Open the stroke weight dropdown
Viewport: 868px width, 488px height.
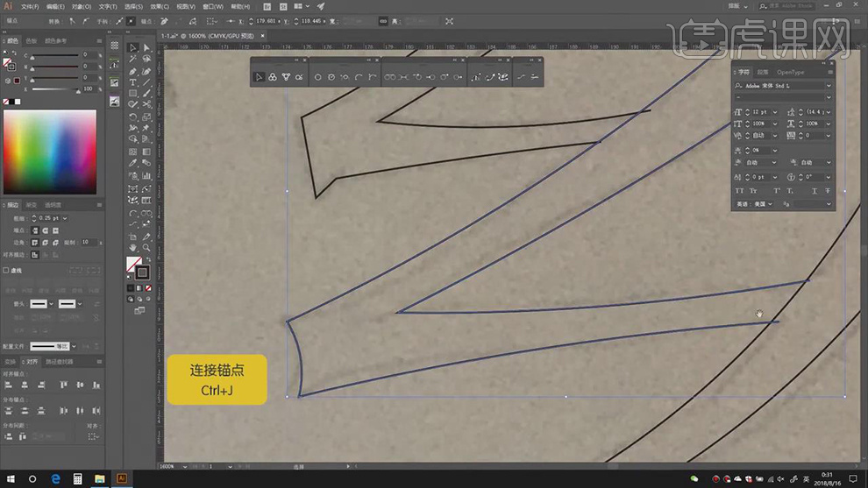tap(63, 217)
